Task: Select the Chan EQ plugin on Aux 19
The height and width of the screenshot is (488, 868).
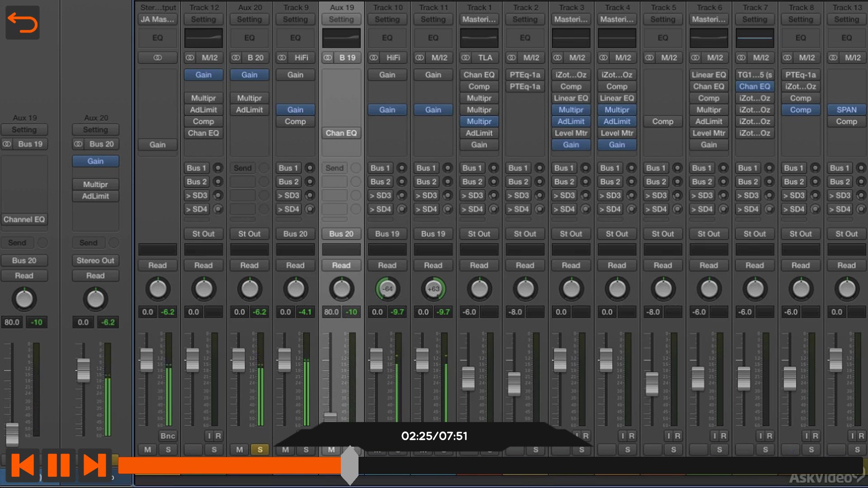Action: point(341,133)
